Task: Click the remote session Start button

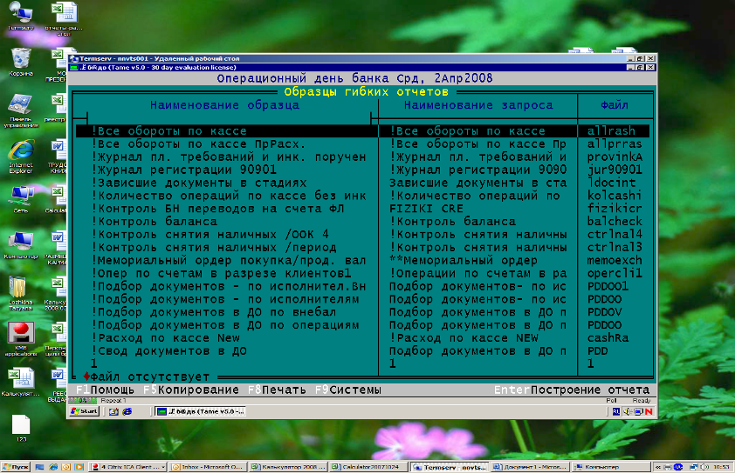Action: point(83,410)
